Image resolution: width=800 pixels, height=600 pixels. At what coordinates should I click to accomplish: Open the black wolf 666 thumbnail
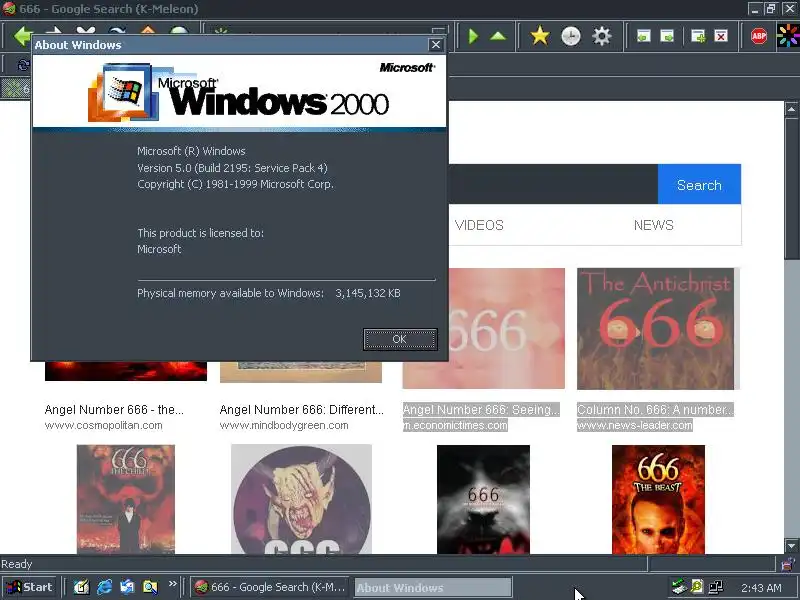(x=483, y=499)
